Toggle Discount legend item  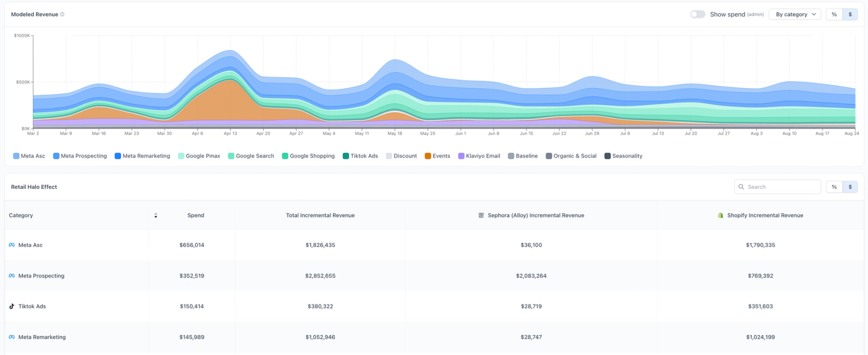coord(401,156)
